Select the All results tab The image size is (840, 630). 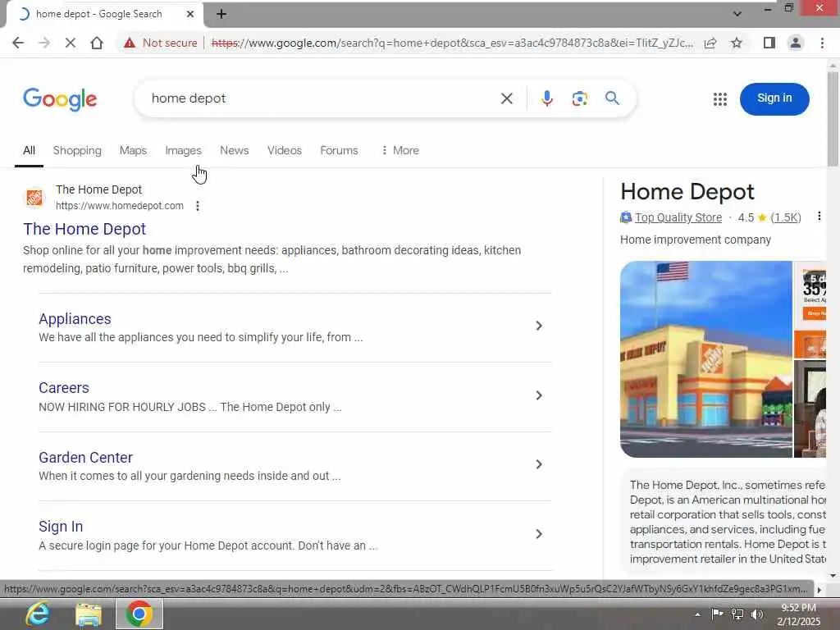tap(29, 151)
